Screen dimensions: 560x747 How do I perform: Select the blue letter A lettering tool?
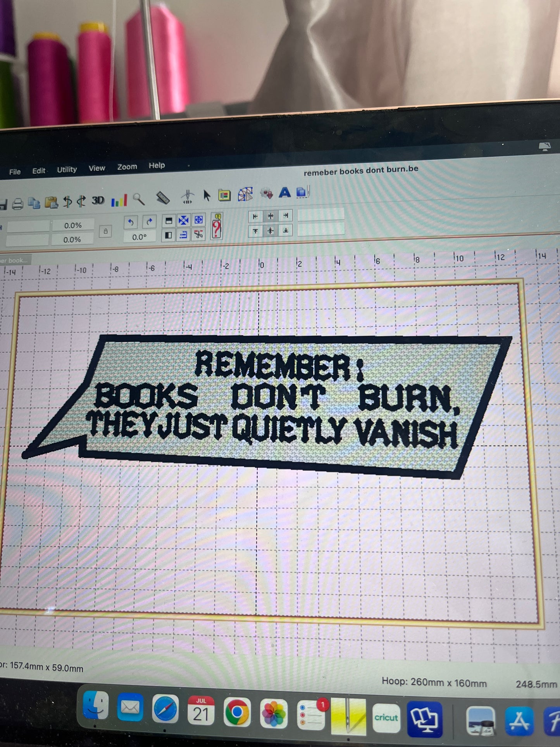[285, 192]
